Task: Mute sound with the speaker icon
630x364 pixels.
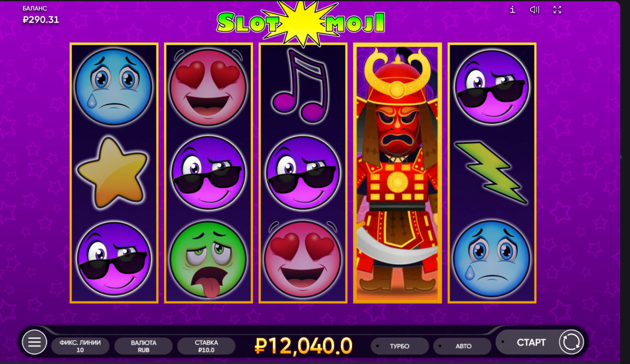Action: [x=535, y=9]
